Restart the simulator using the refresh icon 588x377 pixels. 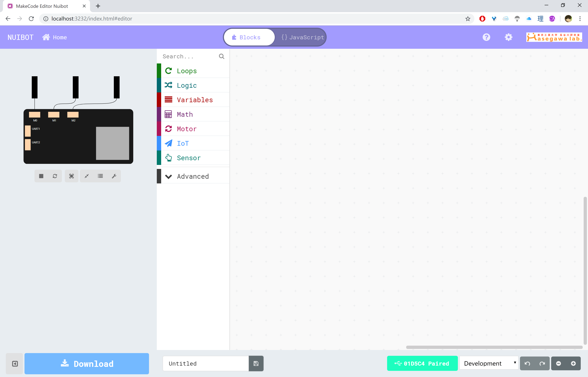point(55,176)
